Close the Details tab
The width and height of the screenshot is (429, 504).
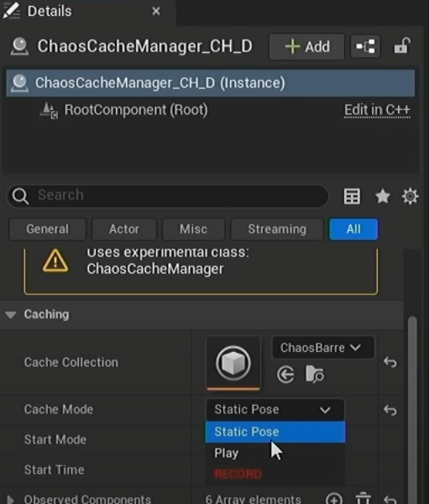[x=156, y=12]
